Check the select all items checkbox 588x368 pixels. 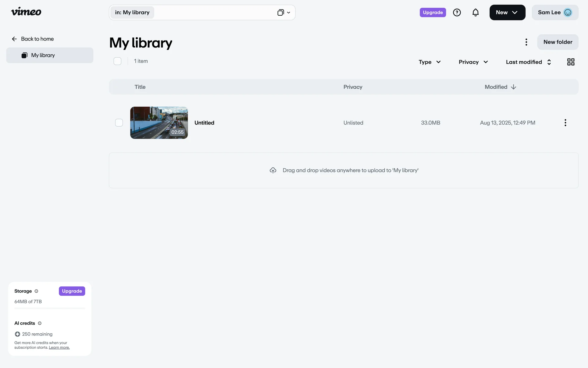click(x=117, y=61)
